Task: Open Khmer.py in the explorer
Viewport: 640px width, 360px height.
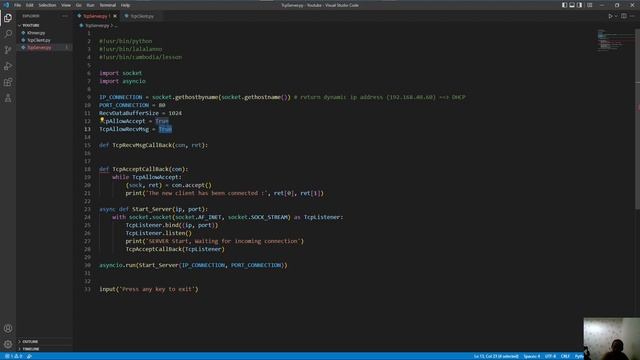Action: point(36,33)
